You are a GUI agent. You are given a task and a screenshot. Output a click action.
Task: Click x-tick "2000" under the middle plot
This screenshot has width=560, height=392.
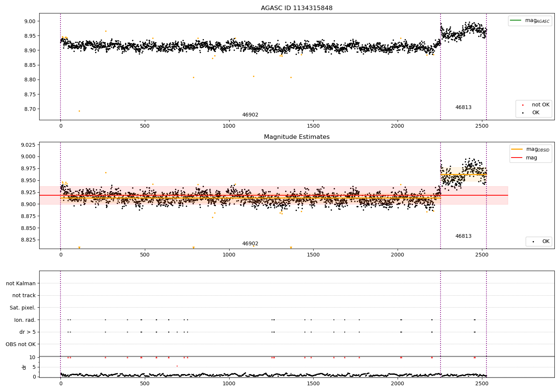coord(398,255)
